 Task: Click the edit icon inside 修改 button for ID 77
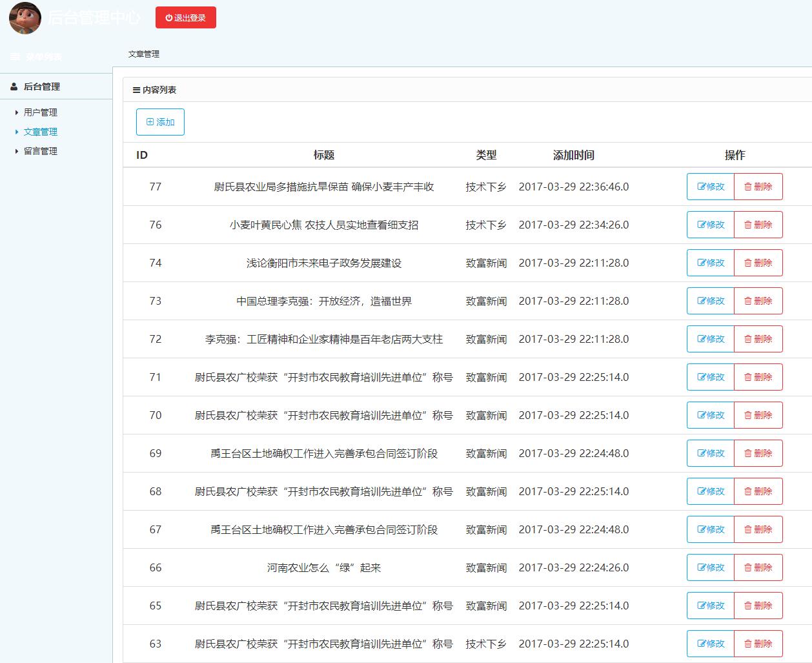(x=701, y=187)
